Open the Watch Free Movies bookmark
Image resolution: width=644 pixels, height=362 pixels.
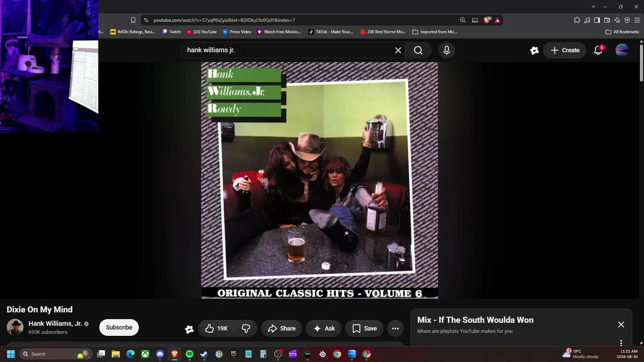tap(279, 32)
